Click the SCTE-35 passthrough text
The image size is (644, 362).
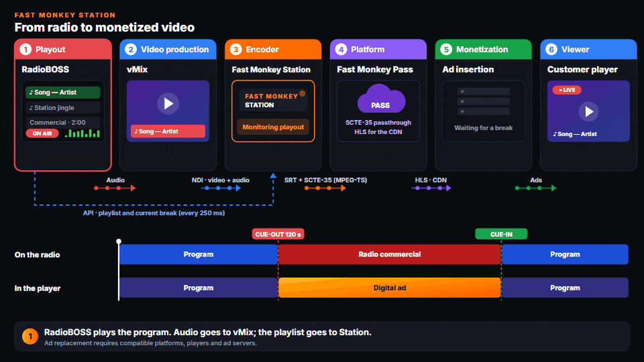378,123
